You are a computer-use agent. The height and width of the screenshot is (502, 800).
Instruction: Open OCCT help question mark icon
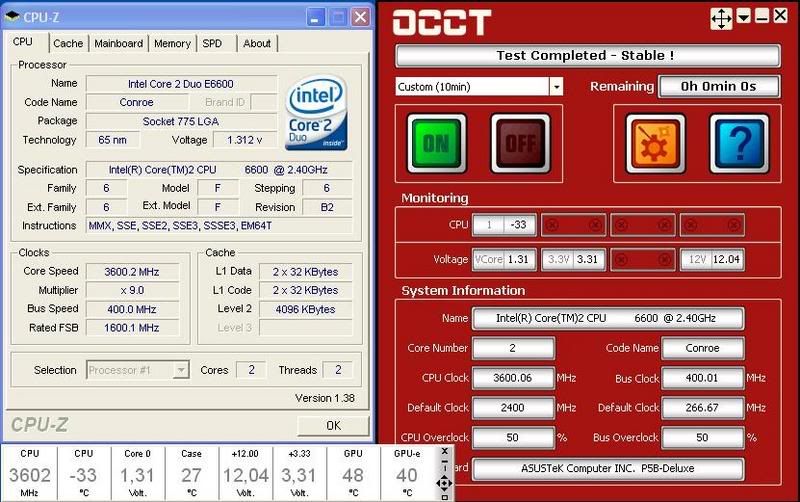(739, 143)
